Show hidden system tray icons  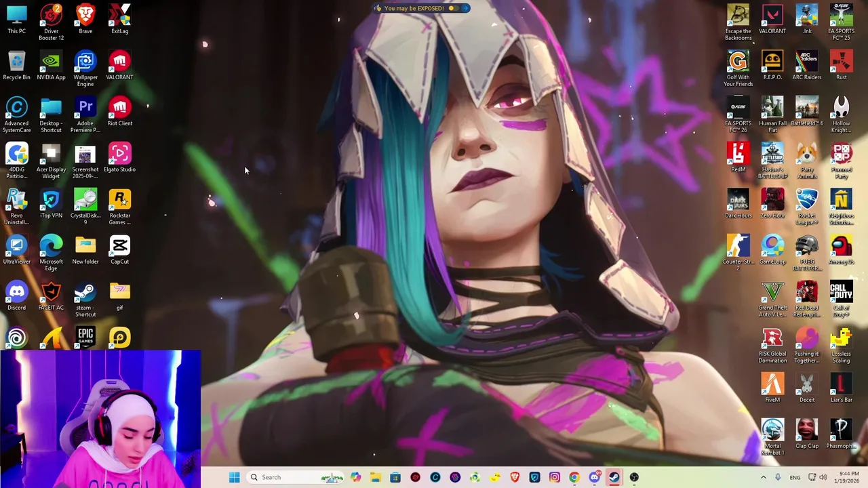point(763,477)
